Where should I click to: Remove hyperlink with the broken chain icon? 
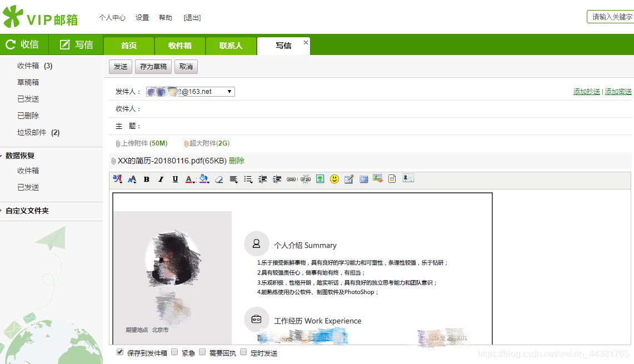[306, 179]
